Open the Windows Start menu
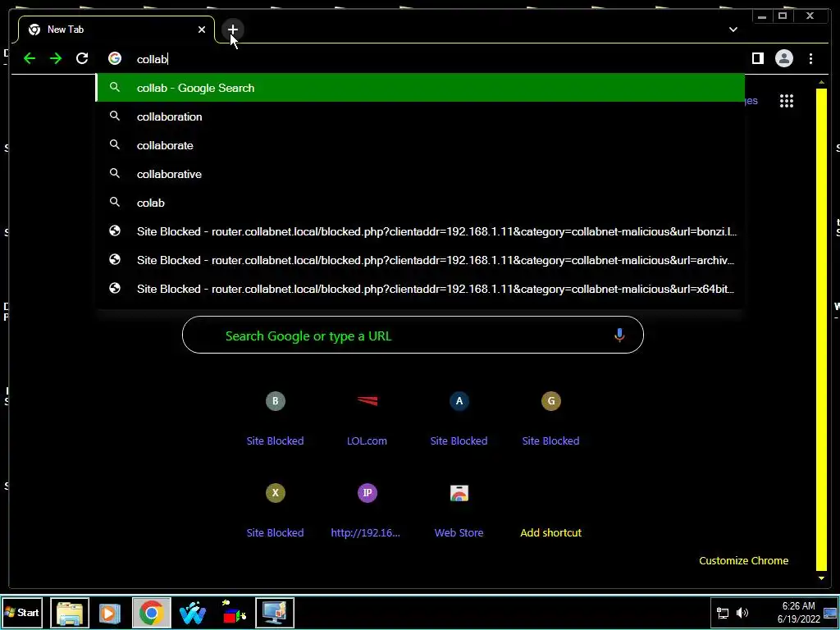 click(21, 612)
